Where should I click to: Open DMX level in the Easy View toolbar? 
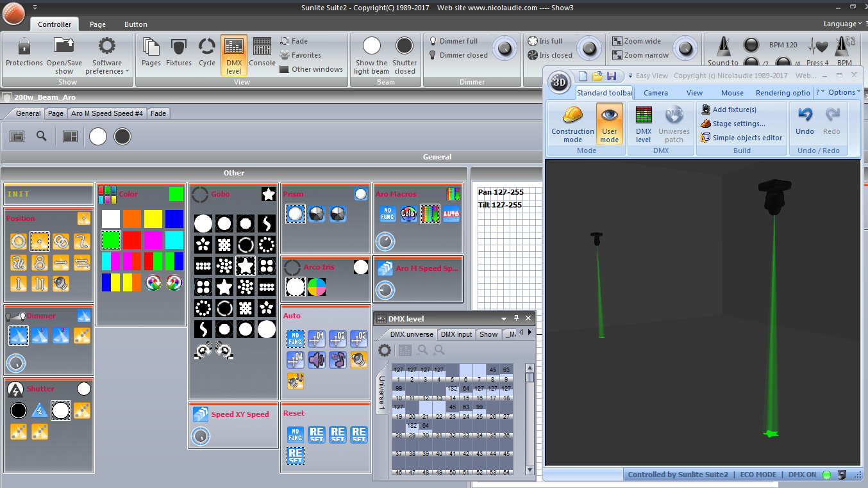[x=644, y=124]
